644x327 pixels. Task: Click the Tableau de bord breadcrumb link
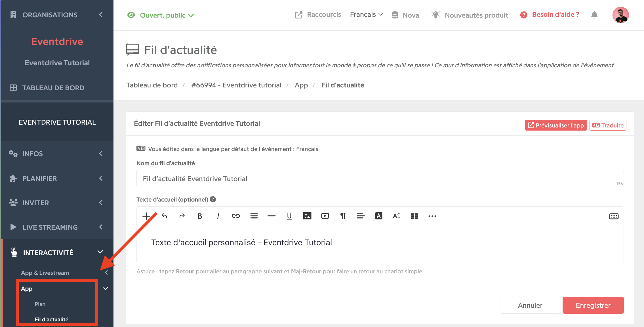coord(152,85)
